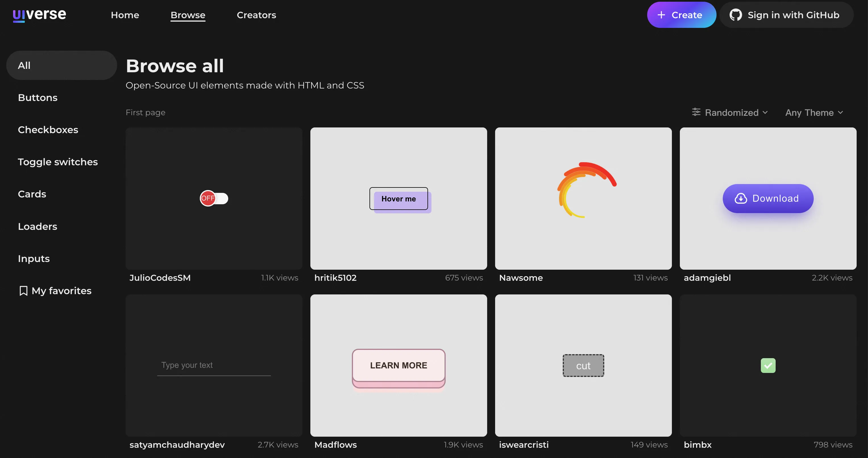
Task: Expand the Any Theme dropdown
Action: [x=809, y=113]
